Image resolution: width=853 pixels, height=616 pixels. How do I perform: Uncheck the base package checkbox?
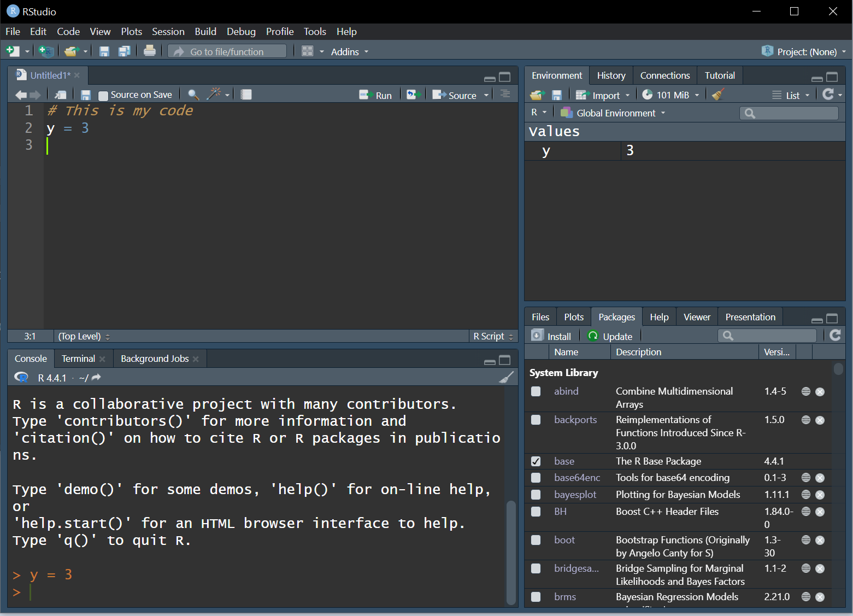click(x=536, y=461)
